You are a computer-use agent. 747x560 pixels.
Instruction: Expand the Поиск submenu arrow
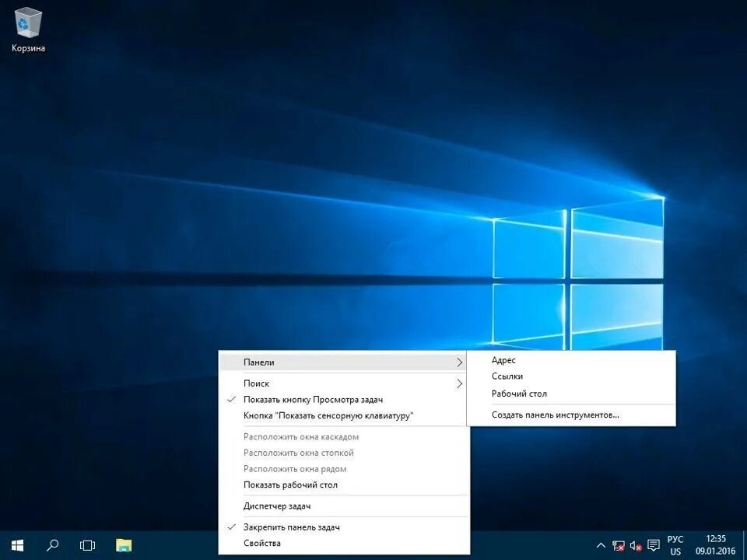coord(459,383)
